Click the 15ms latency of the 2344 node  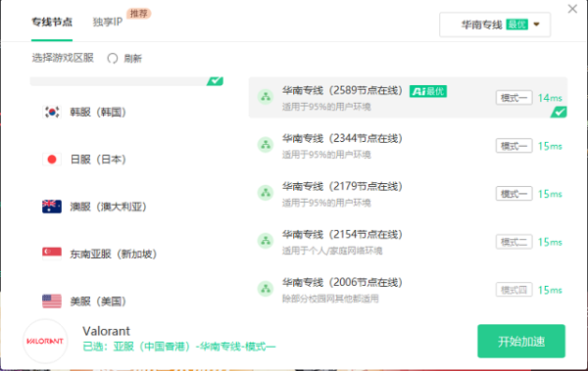(550, 146)
